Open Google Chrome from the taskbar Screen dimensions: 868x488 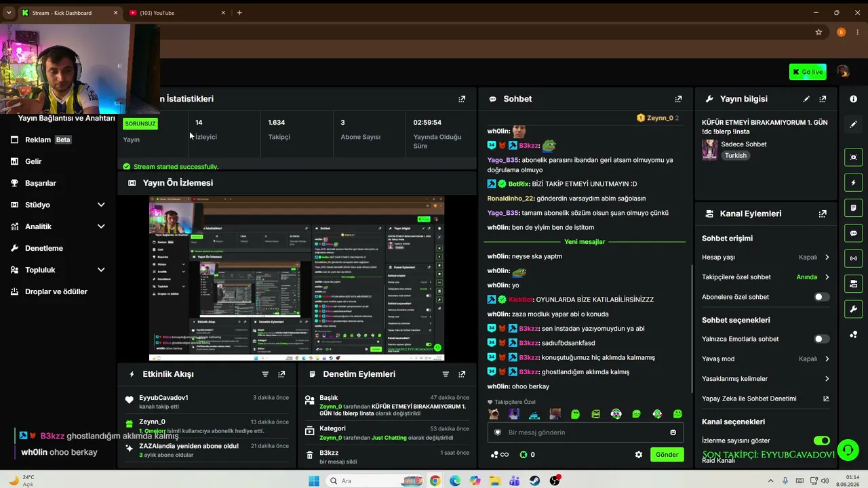[435, 481]
